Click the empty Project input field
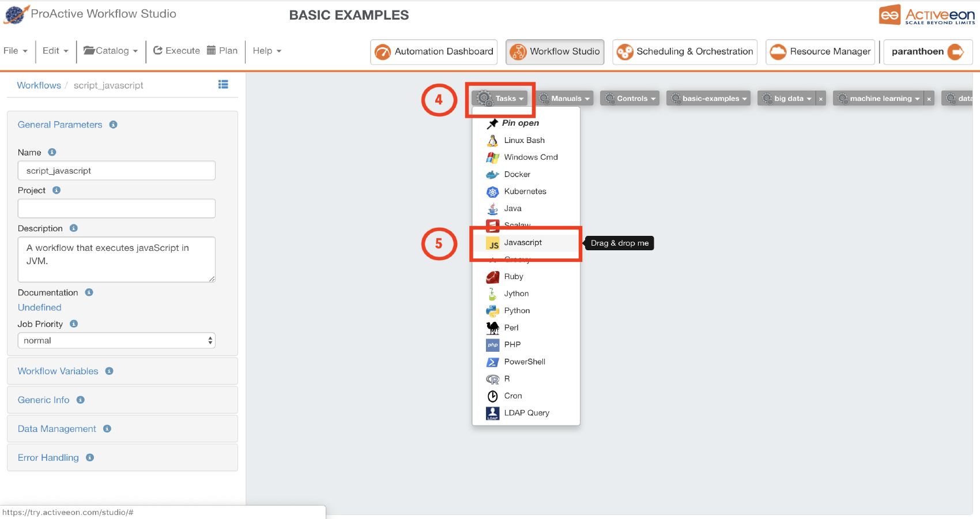 click(x=116, y=208)
